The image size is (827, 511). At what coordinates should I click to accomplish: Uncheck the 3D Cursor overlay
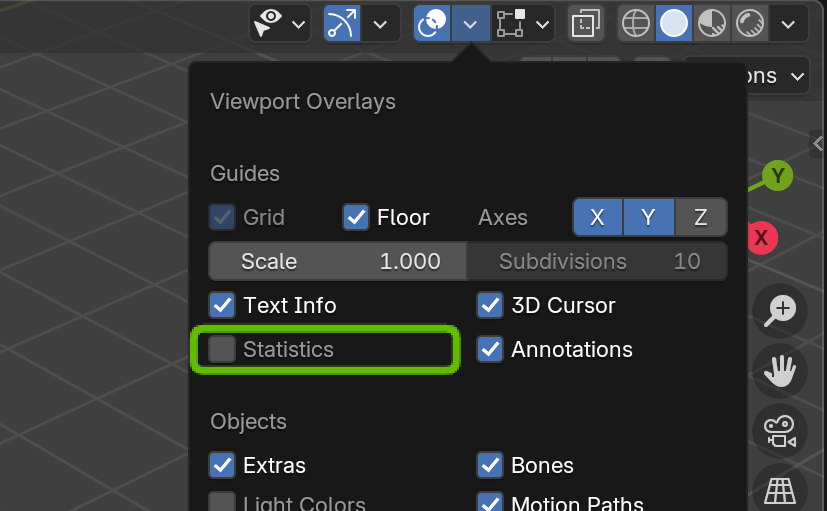point(490,305)
